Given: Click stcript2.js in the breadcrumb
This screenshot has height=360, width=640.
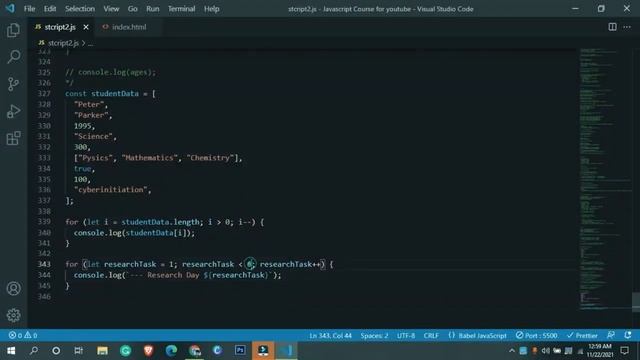Looking at the screenshot, I should [x=63, y=43].
